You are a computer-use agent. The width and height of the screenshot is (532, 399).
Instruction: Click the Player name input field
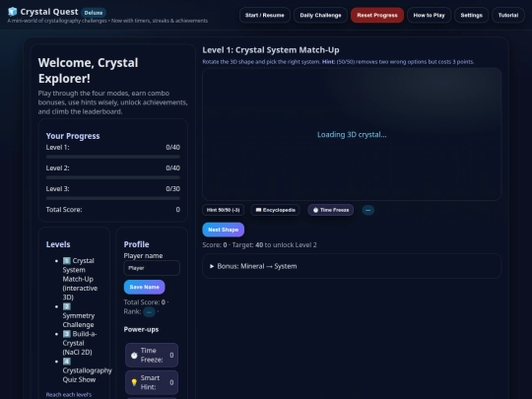[x=152, y=268]
